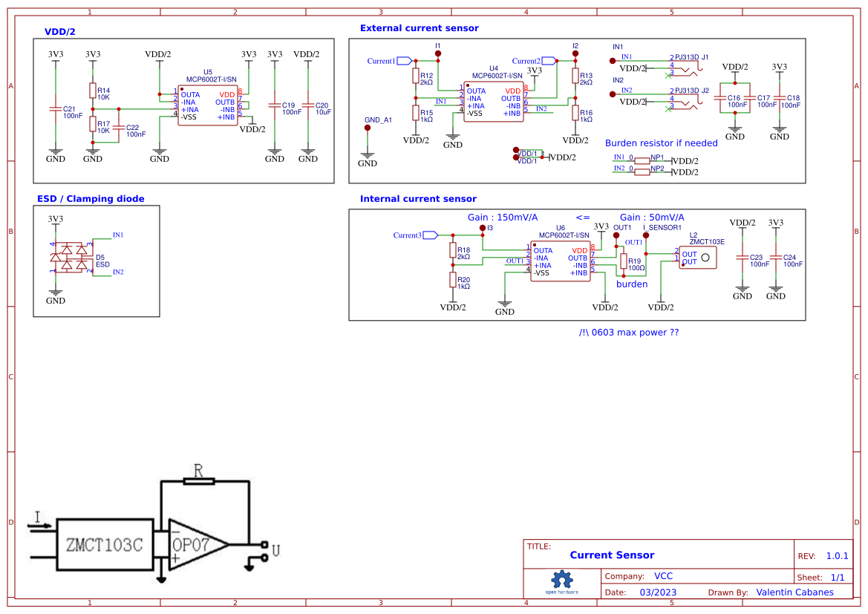Select burden resistor R19 100Ω
This screenshot has width=868, height=614.
[624, 261]
